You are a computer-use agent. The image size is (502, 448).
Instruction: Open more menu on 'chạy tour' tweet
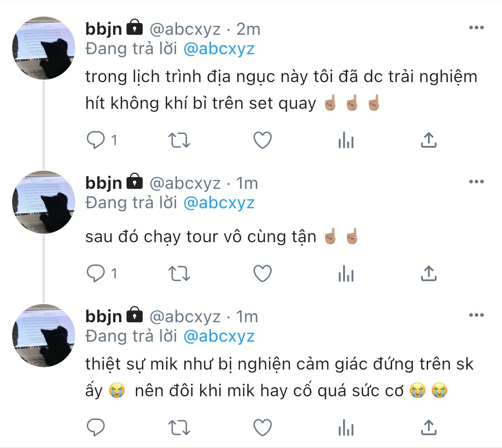click(x=476, y=182)
